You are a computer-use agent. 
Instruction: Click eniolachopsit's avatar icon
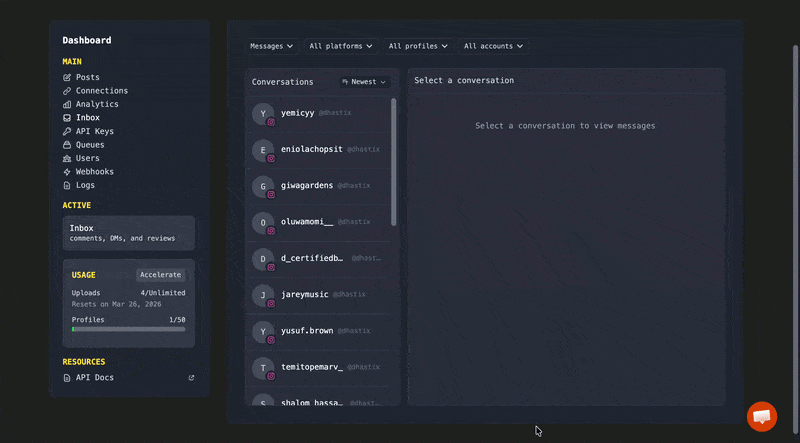pos(263,151)
